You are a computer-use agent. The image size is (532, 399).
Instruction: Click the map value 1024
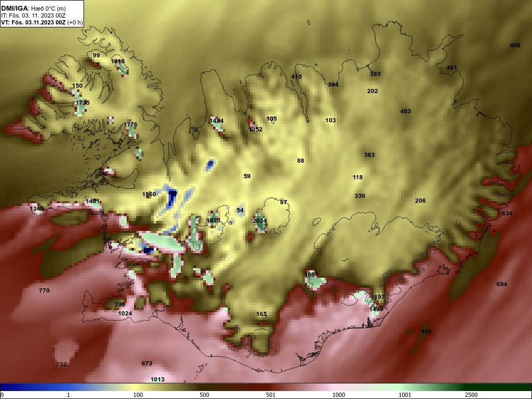[125, 313]
